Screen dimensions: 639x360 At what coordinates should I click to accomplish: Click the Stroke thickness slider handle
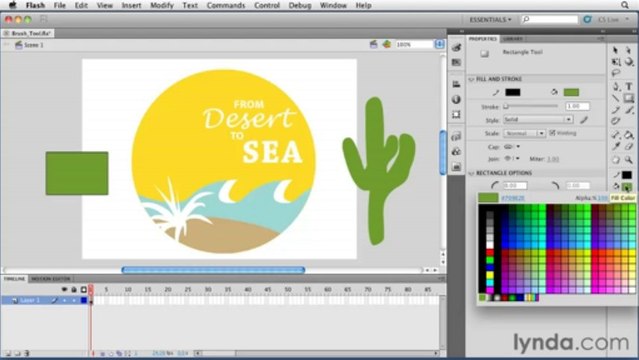coord(506,106)
